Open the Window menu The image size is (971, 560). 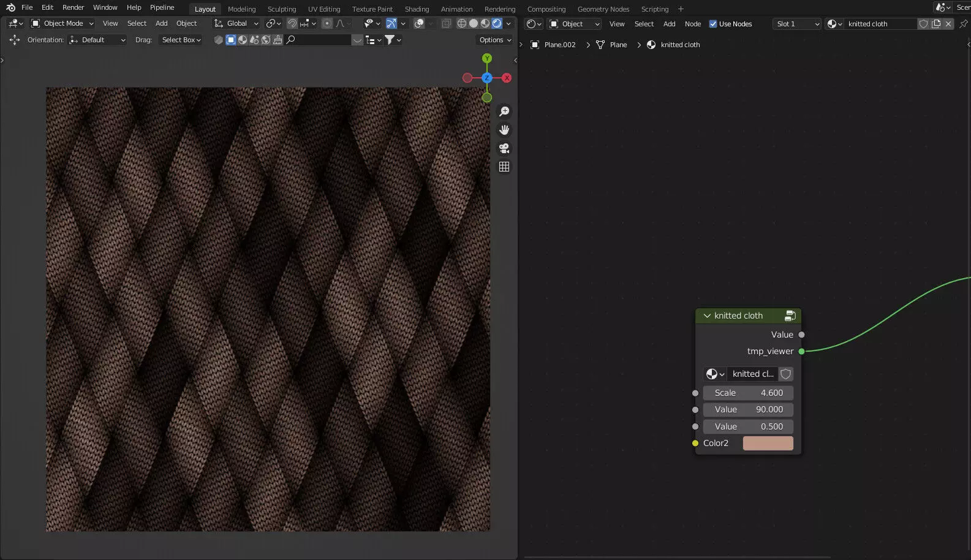click(105, 7)
